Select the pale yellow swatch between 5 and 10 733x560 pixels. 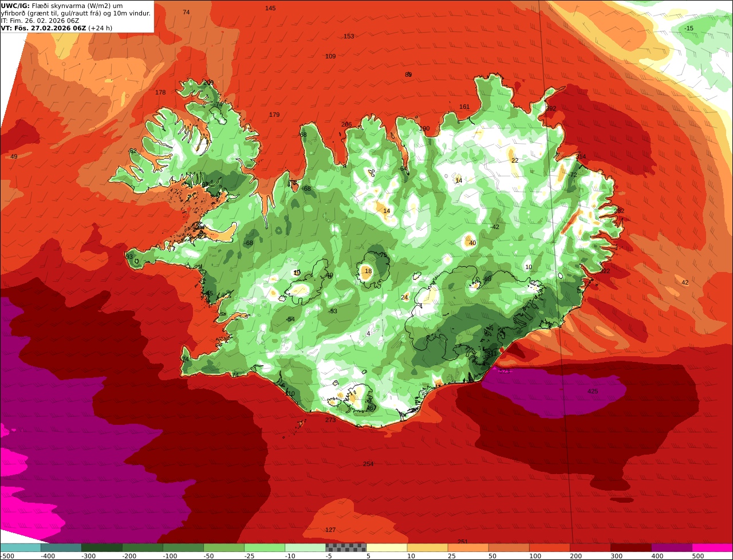[386, 547]
